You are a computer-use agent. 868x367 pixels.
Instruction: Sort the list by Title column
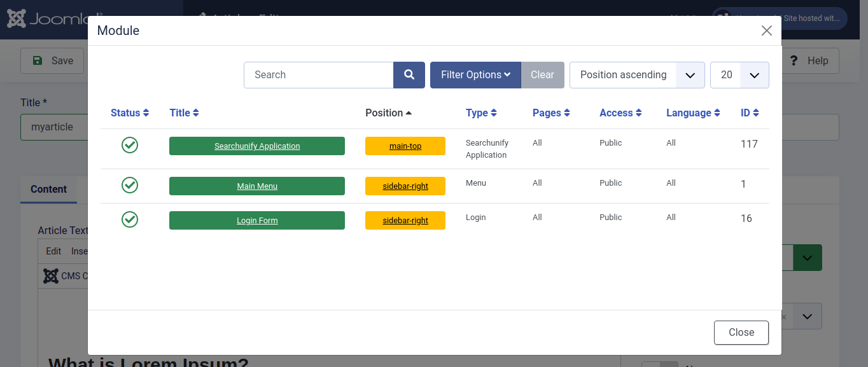[184, 113]
